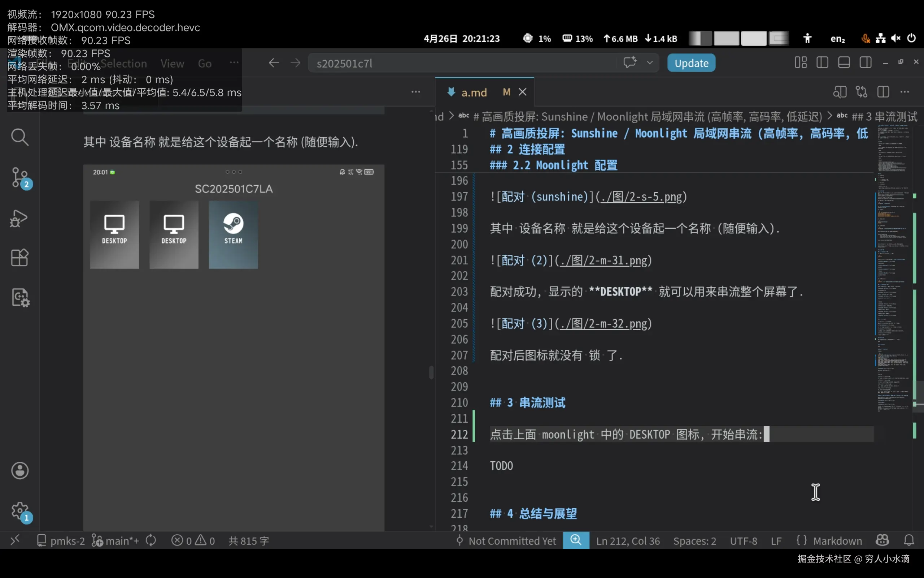Open preview pane More Actions ellipsis
Image resolution: width=924 pixels, height=578 pixels.
[416, 92]
